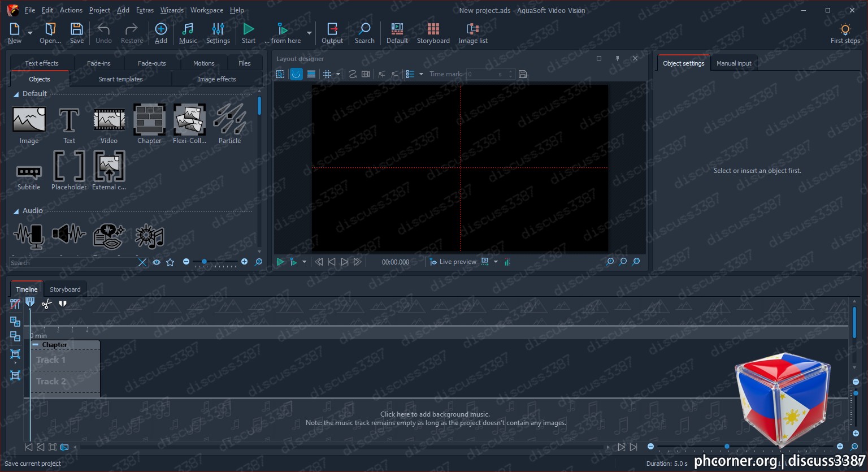Toggle the favorites star filter in toolbox
The image size is (868, 472).
point(170,262)
